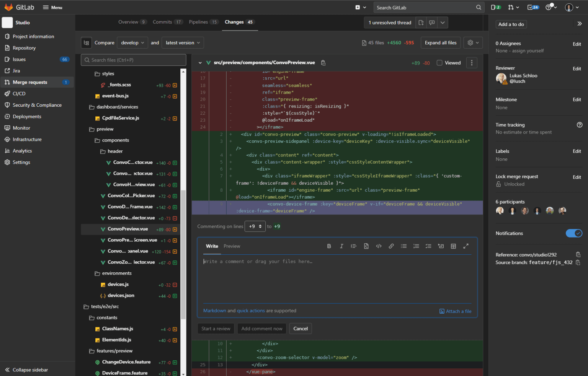588x376 pixels.
Task: Insert code formatting in the comment
Action: (379, 246)
